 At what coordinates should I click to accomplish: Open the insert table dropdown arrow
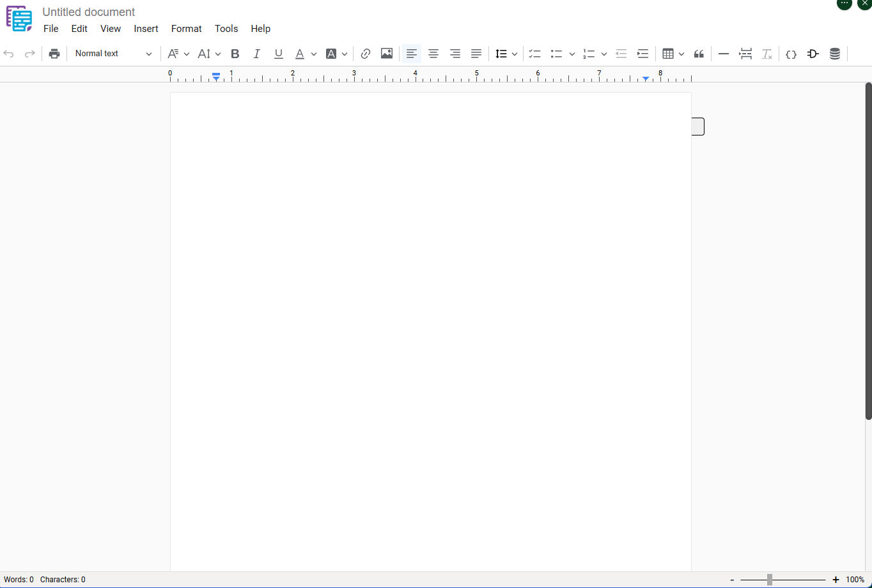click(x=681, y=54)
